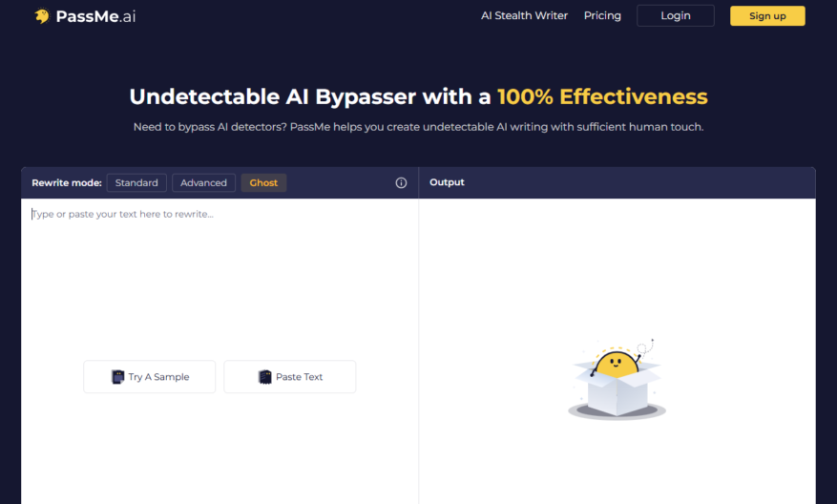The height and width of the screenshot is (504, 837).
Task: Click the Try A Sample button
Action: 150,376
